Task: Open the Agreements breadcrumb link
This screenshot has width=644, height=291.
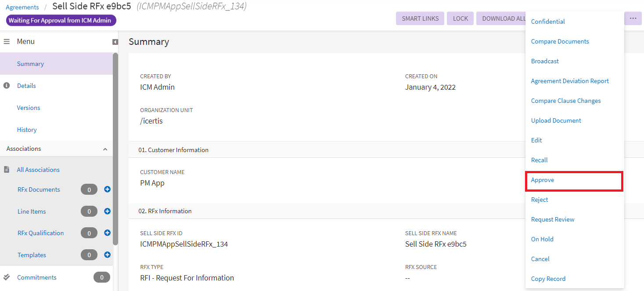Action: pyautogui.click(x=22, y=7)
